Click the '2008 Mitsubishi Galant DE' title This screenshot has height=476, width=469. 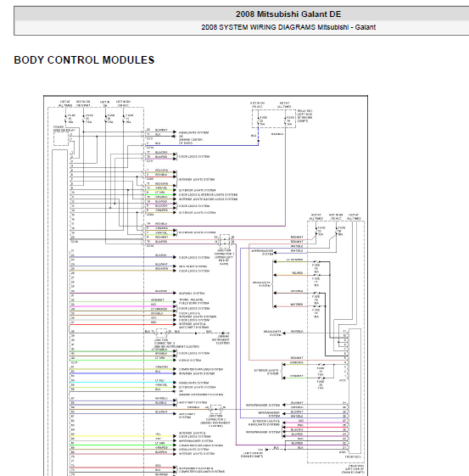click(288, 14)
